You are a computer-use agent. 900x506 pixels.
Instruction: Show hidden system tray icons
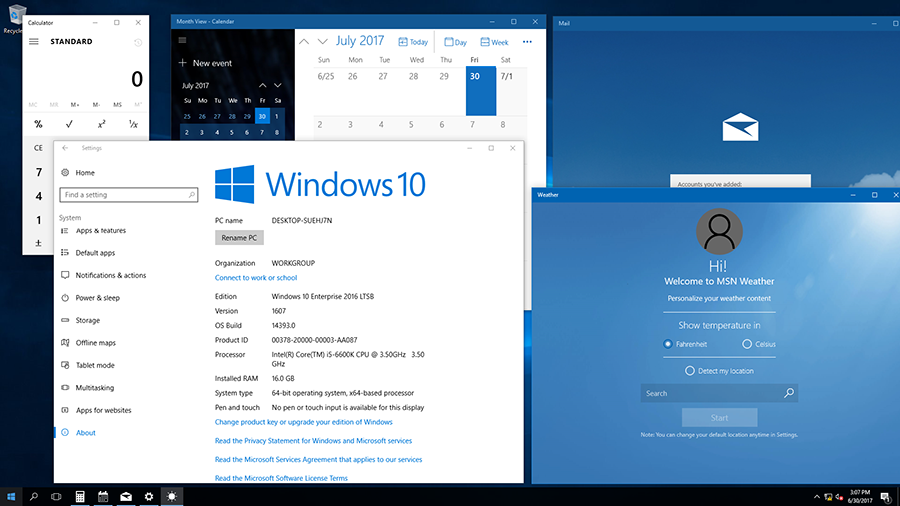tap(817, 497)
